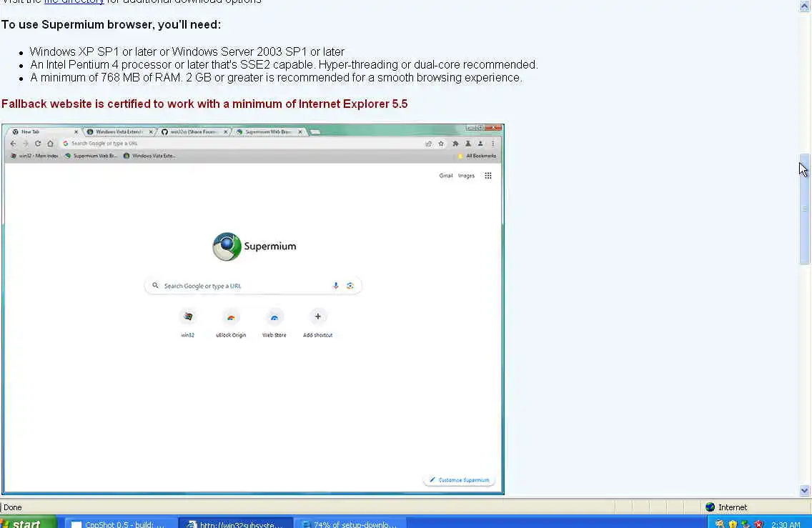This screenshot has width=812, height=528.
Task: Click the download window icon beside 74% label
Action: point(306,524)
